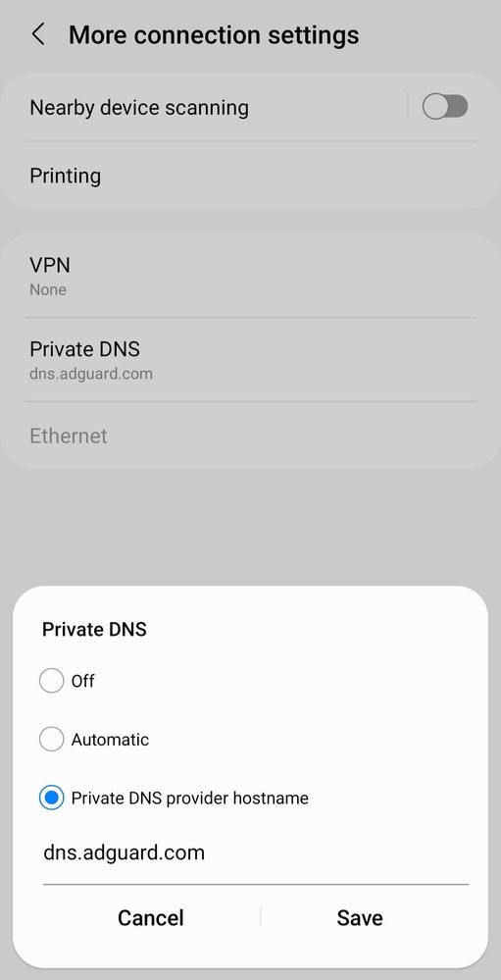This screenshot has height=980, width=501.
Task: Click the More connection settings title
Action: tap(214, 34)
